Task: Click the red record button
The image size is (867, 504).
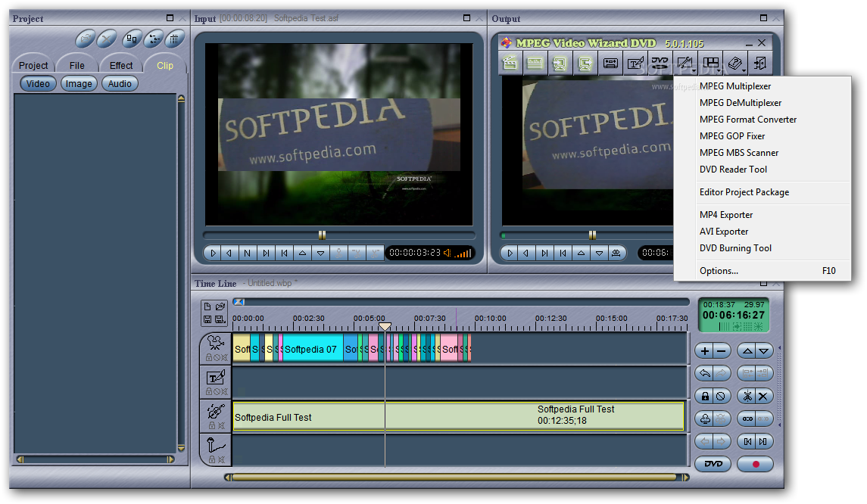Action: pos(755,464)
